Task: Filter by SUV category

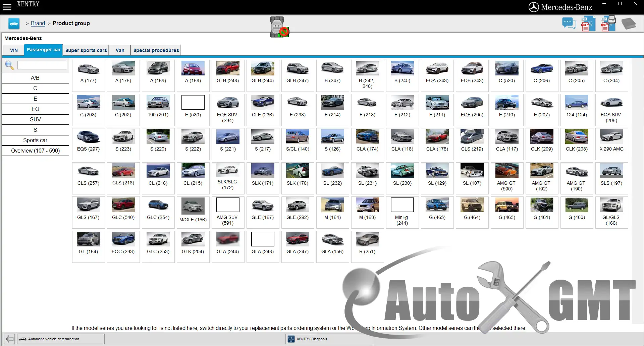Action: 35,119
